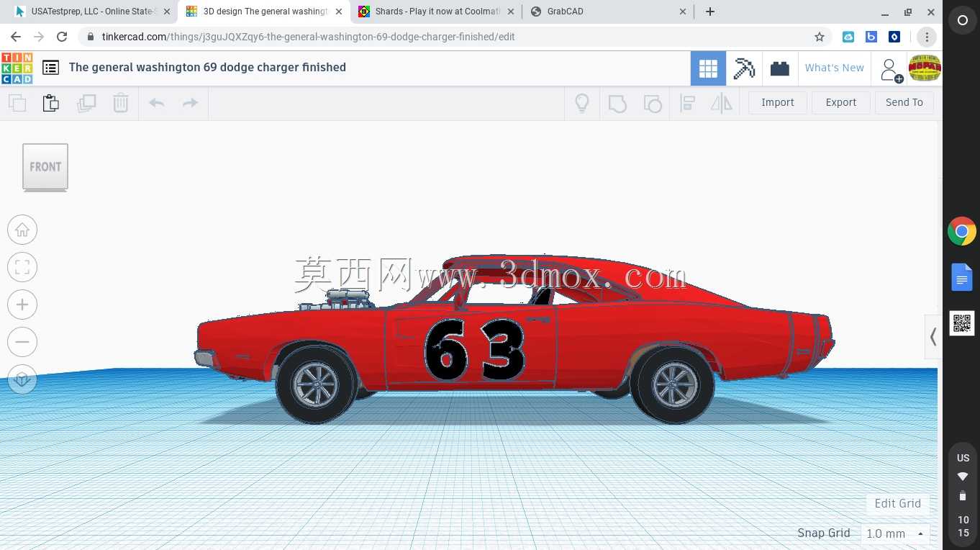Screen dimensions: 980x550
Task: Click the Import button
Action: click(778, 103)
